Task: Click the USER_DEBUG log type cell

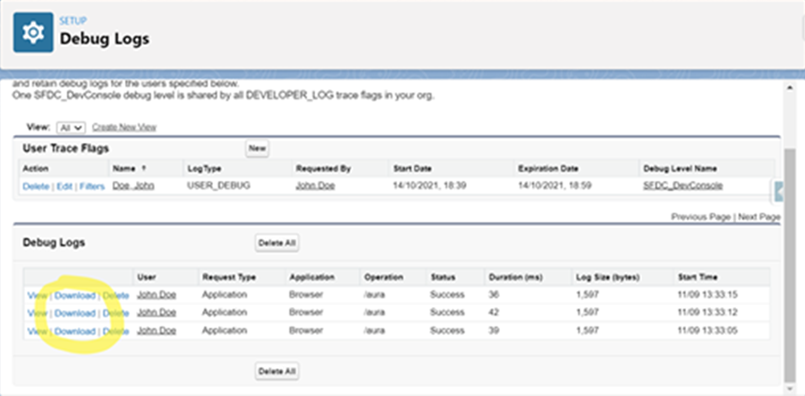Action: click(x=219, y=185)
